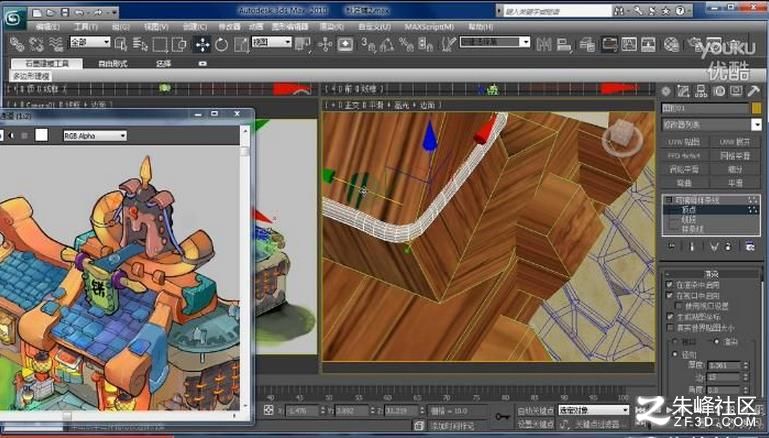Click the 网格平滑 modifier button
Viewport: 769px width, 438px height.
pyautogui.click(x=735, y=155)
